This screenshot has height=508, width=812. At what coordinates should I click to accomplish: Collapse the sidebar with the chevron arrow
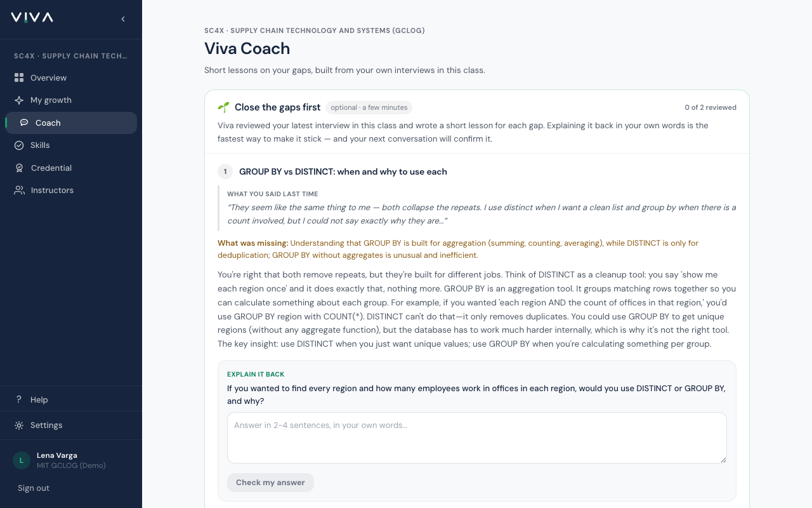click(123, 19)
